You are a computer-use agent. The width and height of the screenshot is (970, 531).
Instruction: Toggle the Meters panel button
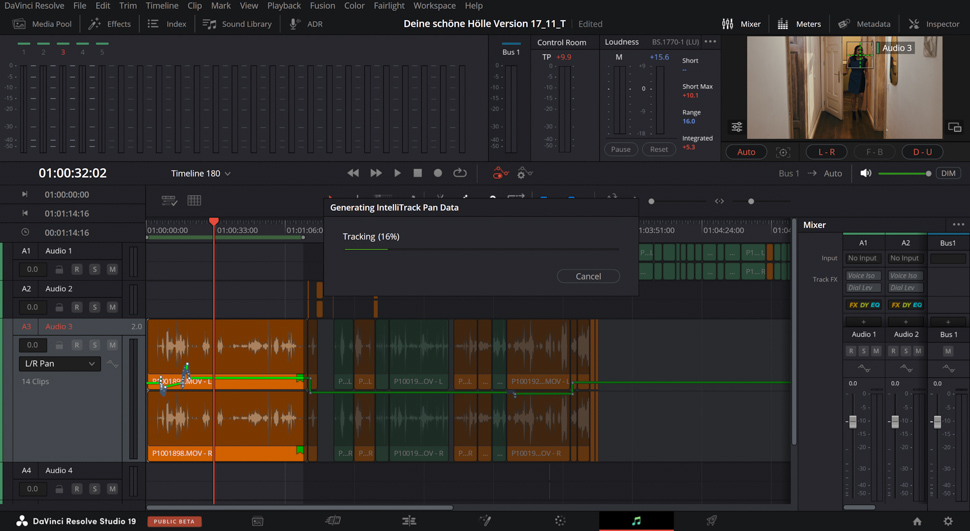799,24
